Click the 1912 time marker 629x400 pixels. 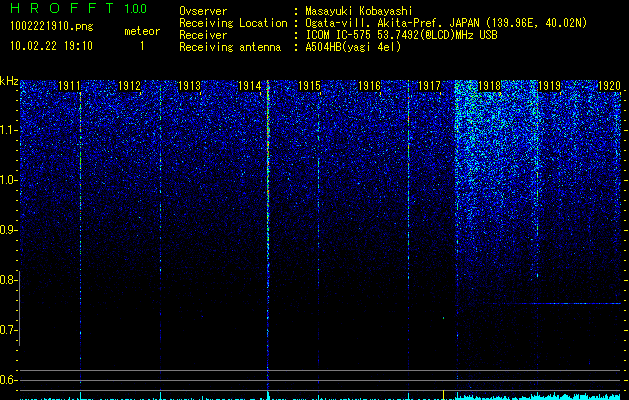point(130,86)
